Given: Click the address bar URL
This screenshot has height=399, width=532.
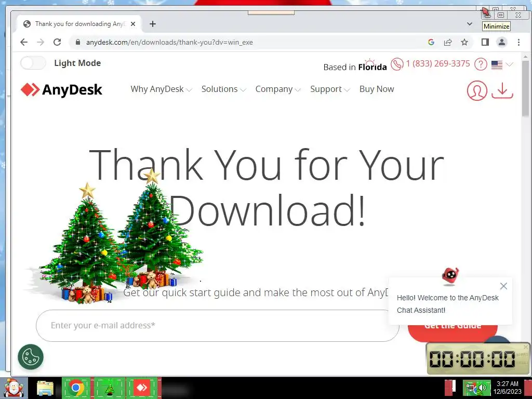Looking at the screenshot, I should (169, 42).
